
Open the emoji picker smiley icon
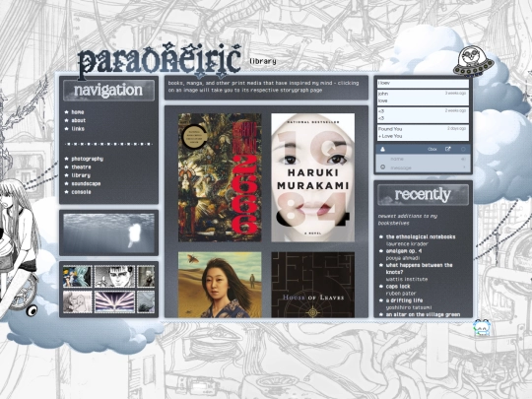[382, 167]
